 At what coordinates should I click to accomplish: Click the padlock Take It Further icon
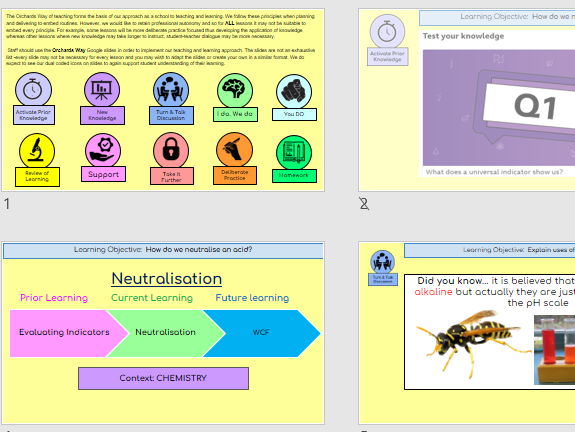click(171, 150)
